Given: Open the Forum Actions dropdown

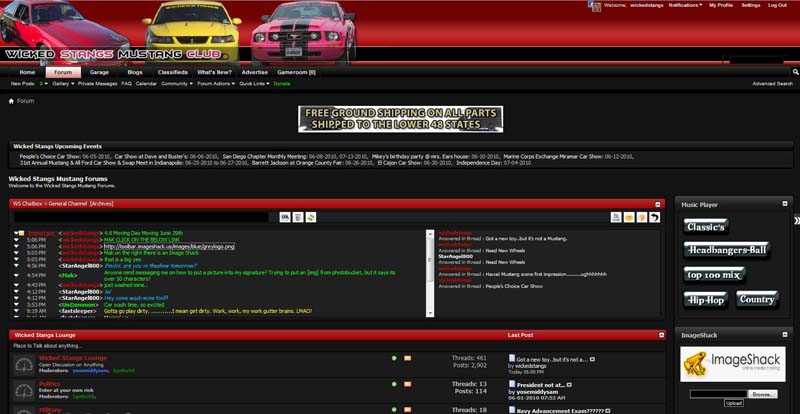Looking at the screenshot, I should pyautogui.click(x=216, y=84).
